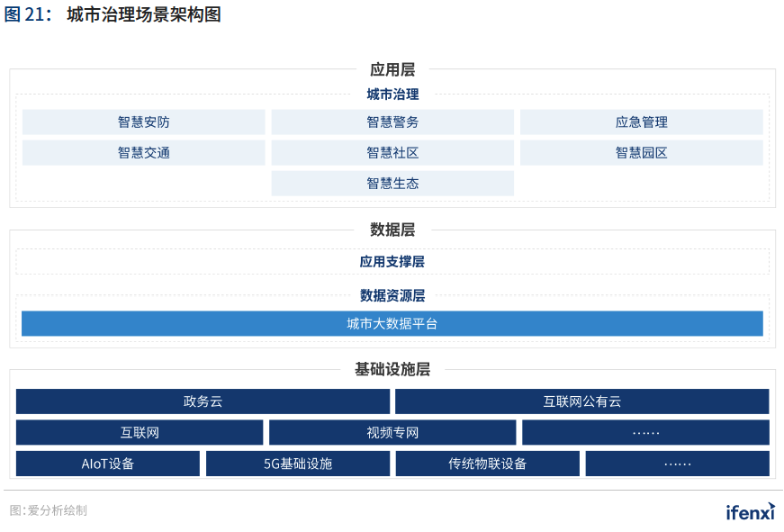Image resolution: width=784 pixels, height=532 pixels.
Task: Select the 智慧交通 block
Action: coord(144,152)
